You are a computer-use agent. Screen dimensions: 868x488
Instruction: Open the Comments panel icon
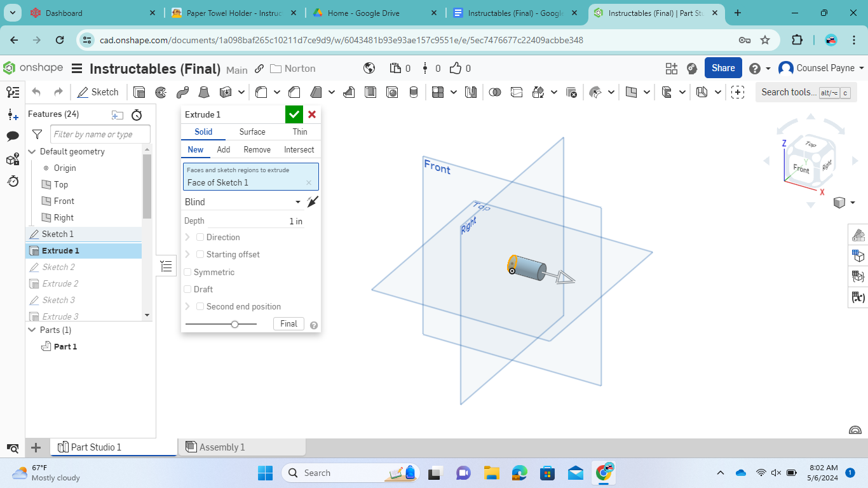[x=13, y=137]
